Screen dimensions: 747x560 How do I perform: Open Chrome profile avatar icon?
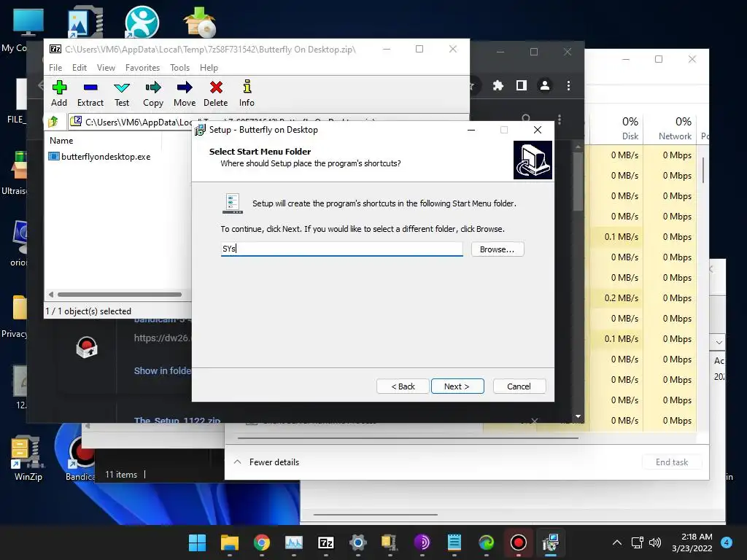coord(544,85)
